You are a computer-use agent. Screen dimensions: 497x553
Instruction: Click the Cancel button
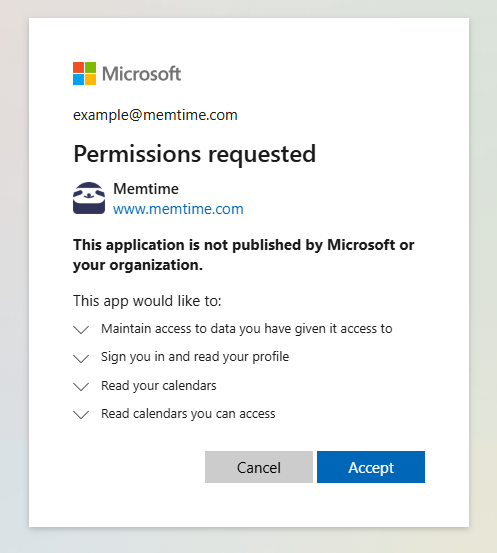[x=259, y=467]
